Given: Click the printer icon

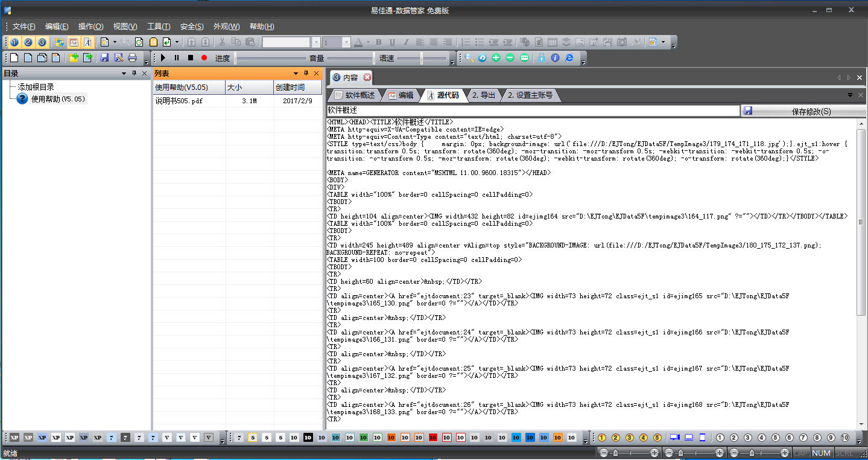Looking at the screenshot, I should click(x=132, y=58).
